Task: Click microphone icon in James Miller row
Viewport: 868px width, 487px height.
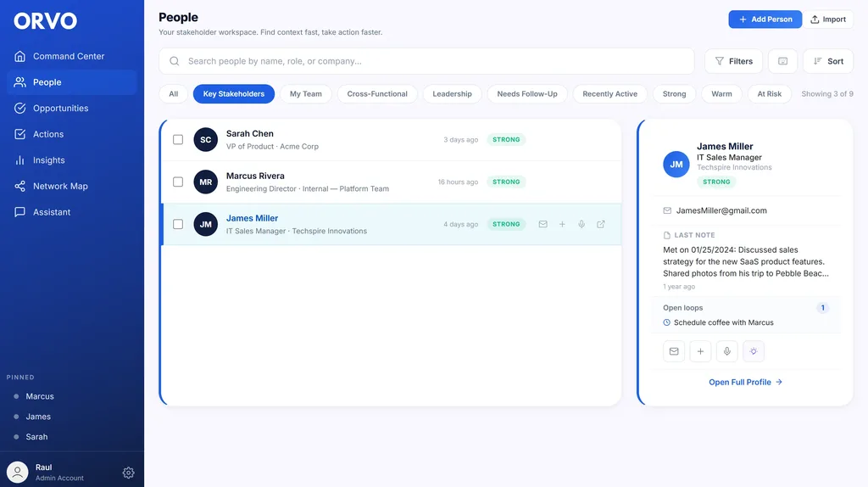Action: pos(581,224)
